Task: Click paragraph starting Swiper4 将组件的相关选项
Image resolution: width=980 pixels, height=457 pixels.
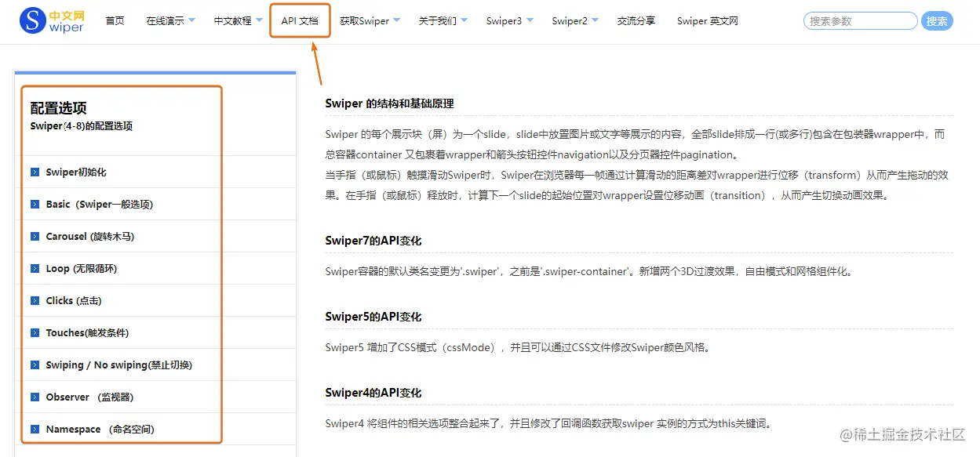Action: (548, 424)
